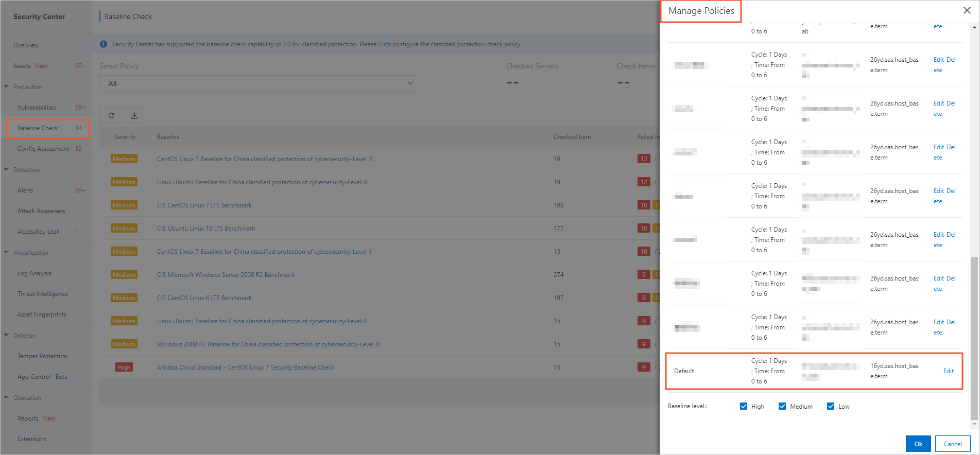The height and width of the screenshot is (455, 980).
Task: Click the info icon in the notice banner
Action: (x=104, y=44)
